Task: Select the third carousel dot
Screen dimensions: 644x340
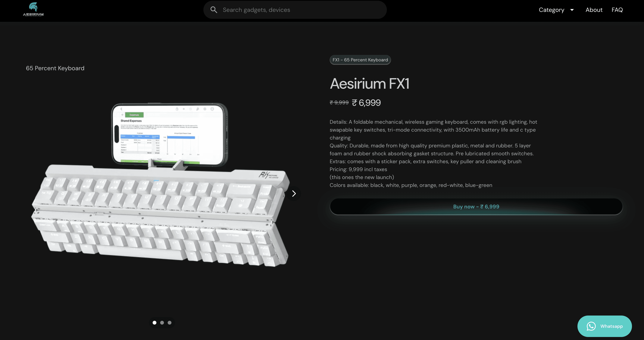Action: (170, 323)
